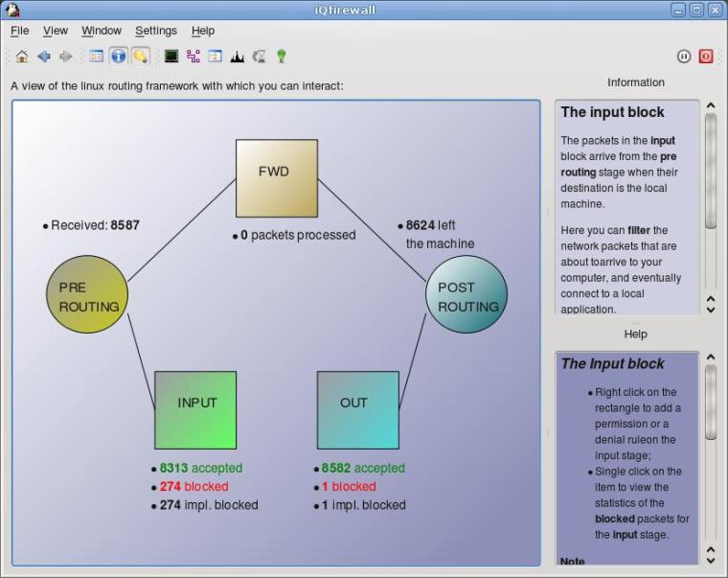Select the PRE ROUTING circle

87,294
